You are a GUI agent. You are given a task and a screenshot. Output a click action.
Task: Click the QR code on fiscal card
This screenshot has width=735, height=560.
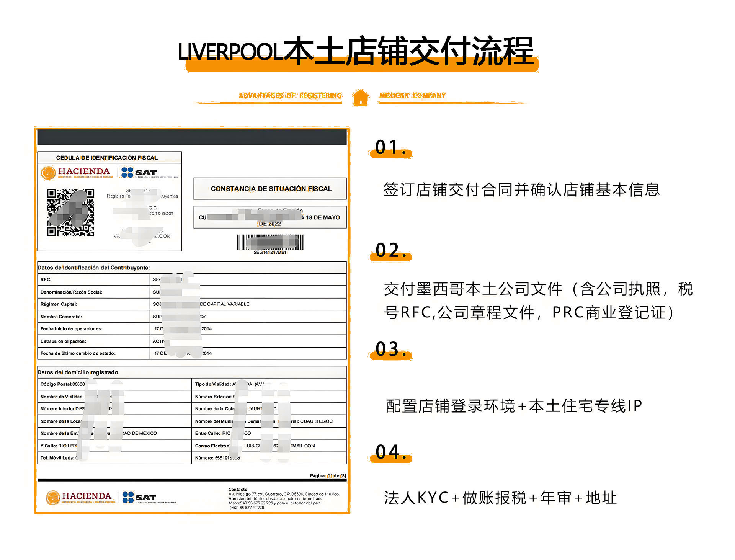70,212
